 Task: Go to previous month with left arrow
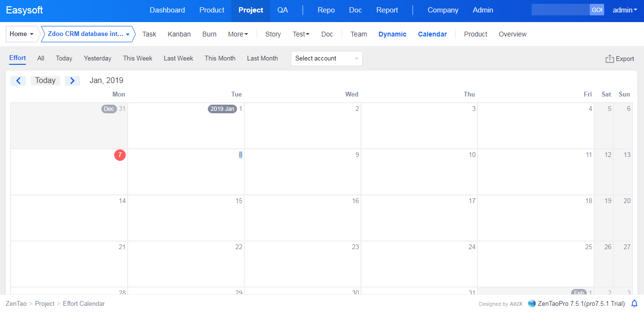18,81
